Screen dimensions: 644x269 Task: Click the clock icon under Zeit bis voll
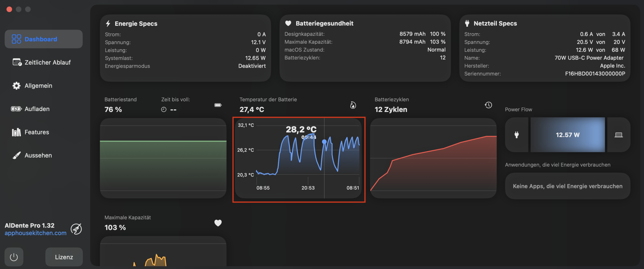(164, 109)
